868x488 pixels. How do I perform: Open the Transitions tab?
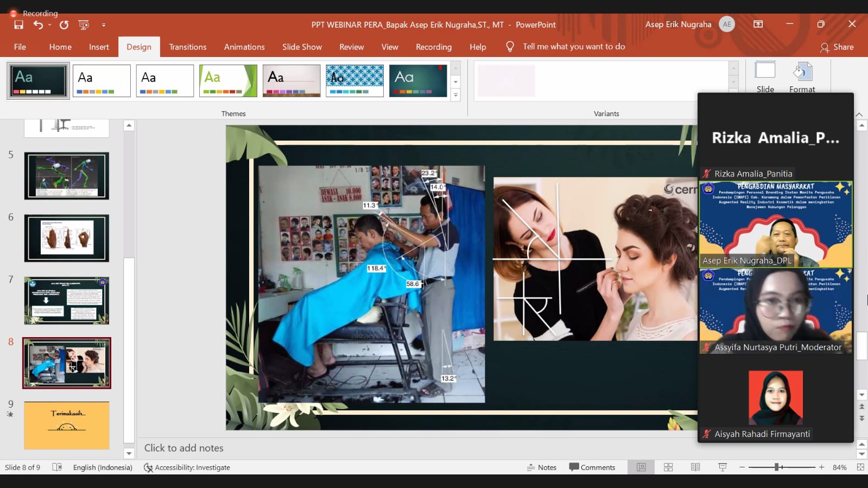point(187,47)
